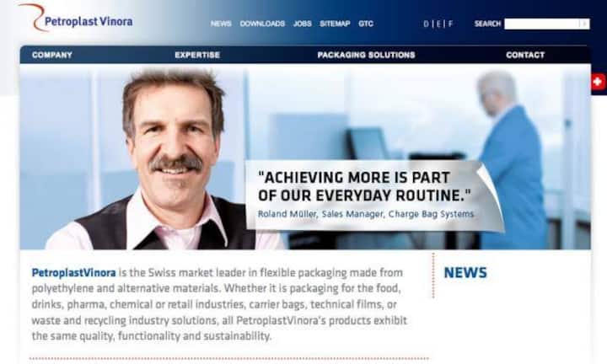Screen dimensions: 607x364
Task: Switch language to French (F)
Action: point(450,24)
